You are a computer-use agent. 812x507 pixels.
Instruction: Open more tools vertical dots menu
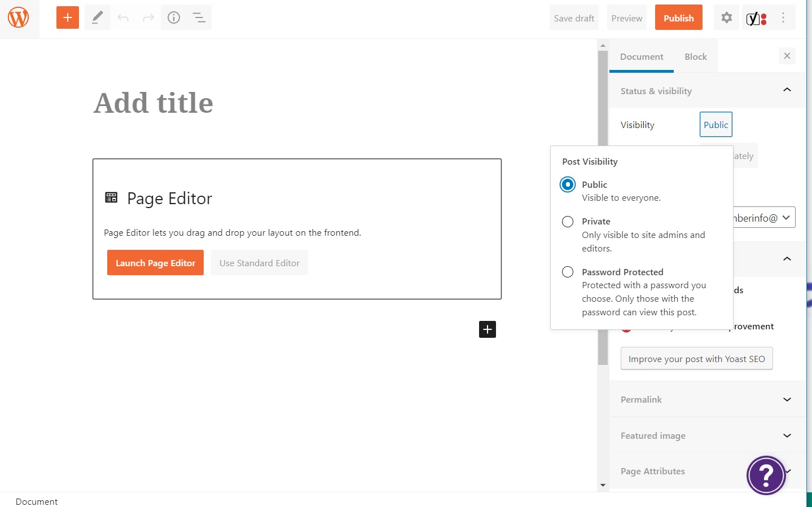(x=783, y=17)
